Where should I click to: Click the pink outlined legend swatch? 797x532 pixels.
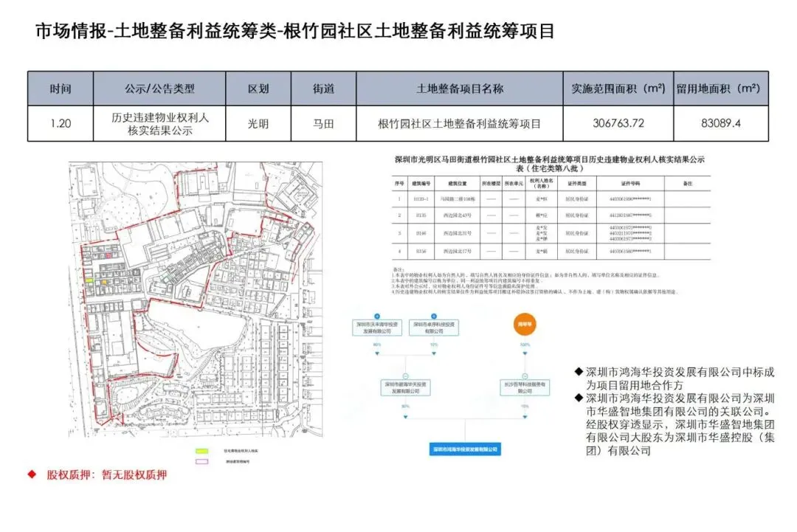(x=202, y=461)
